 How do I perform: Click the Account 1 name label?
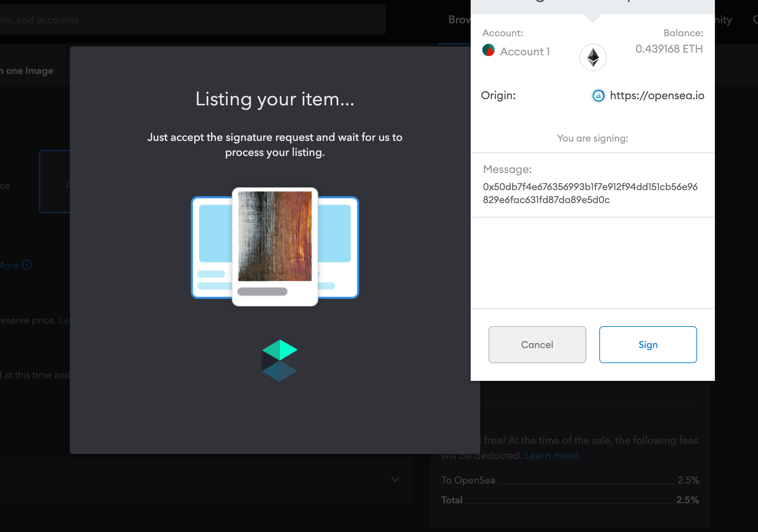click(525, 52)
